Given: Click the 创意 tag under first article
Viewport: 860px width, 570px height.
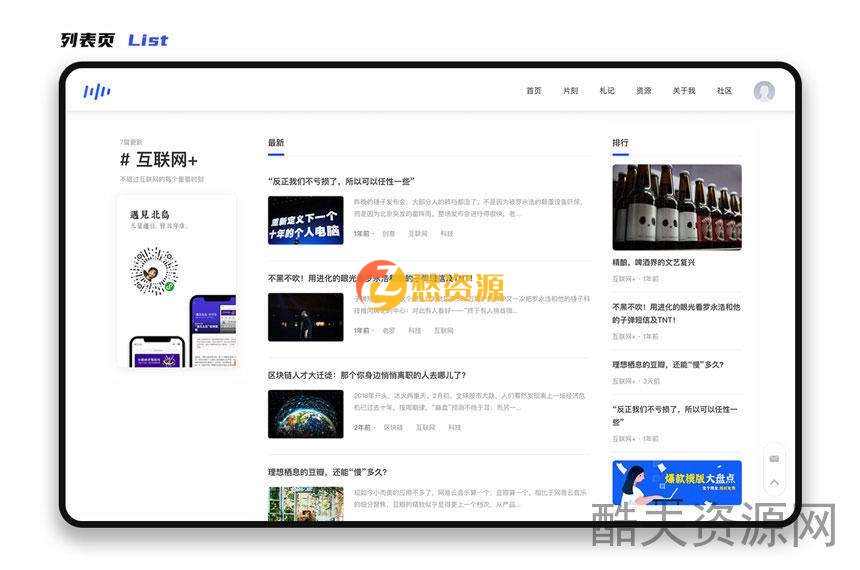Looking at the screenshot, I should tap(388, 234).
